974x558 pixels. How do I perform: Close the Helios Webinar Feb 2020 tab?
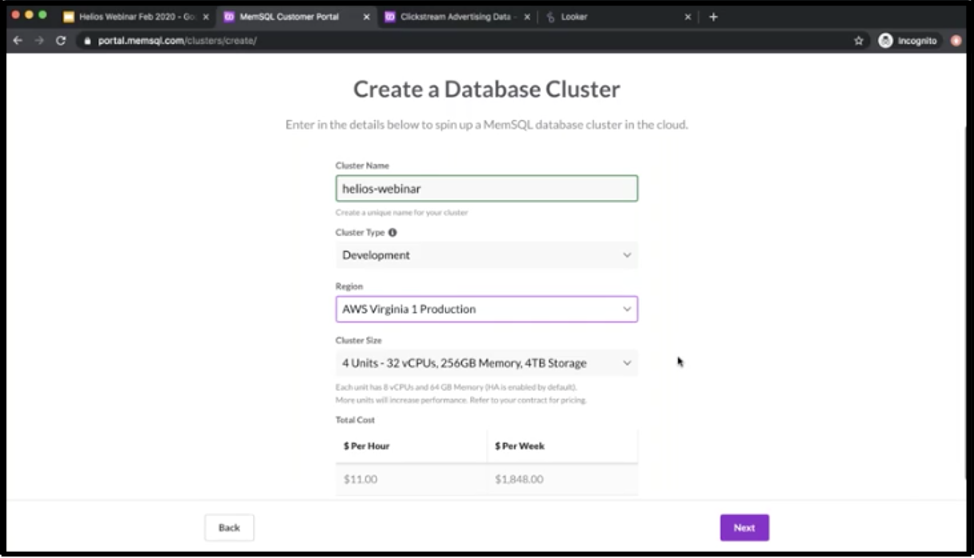point(206,17)
